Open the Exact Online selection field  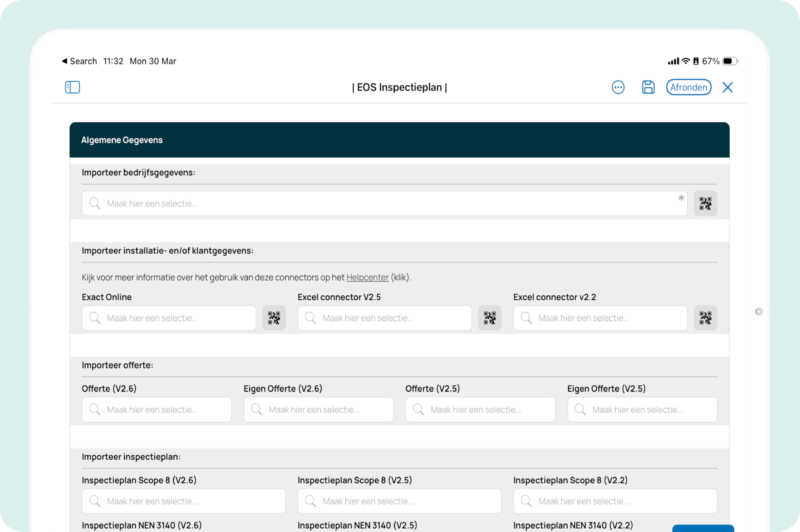click(x=169, y=318)
